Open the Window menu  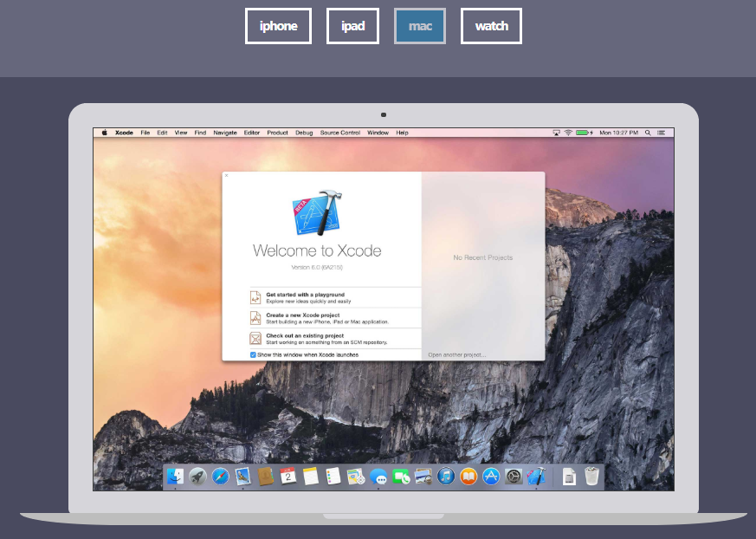tap(378, 133)
